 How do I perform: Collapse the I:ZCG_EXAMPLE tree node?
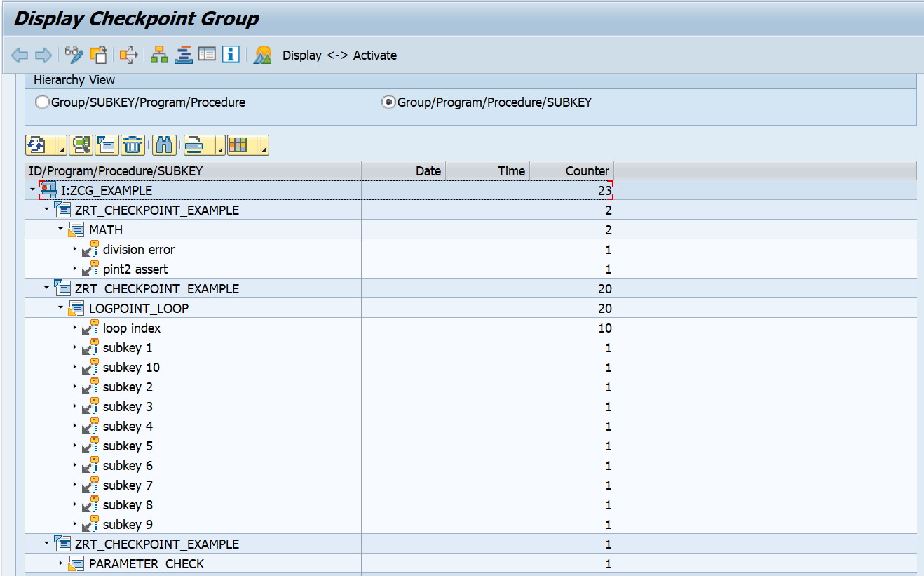pos(32,190)
